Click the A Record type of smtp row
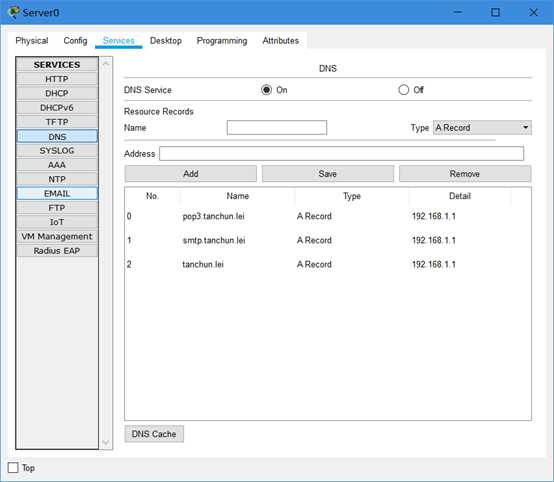The height and width of the screenshot is (482, 554). tap(314, 240)
